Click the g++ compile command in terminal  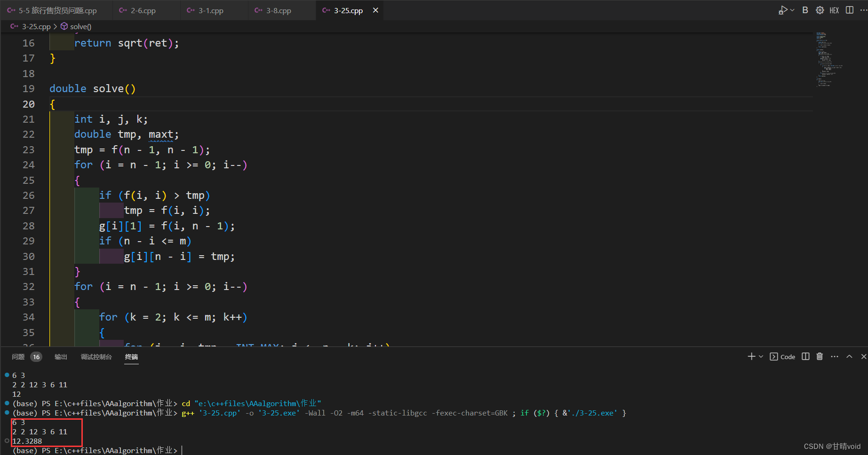[404, 413]
